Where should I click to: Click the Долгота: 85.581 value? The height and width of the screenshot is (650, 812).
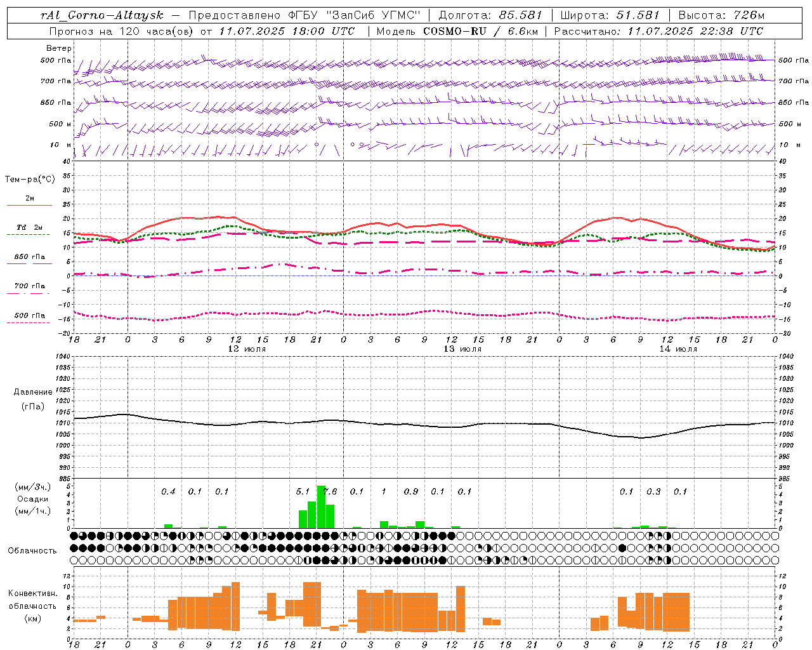(490, 15)
